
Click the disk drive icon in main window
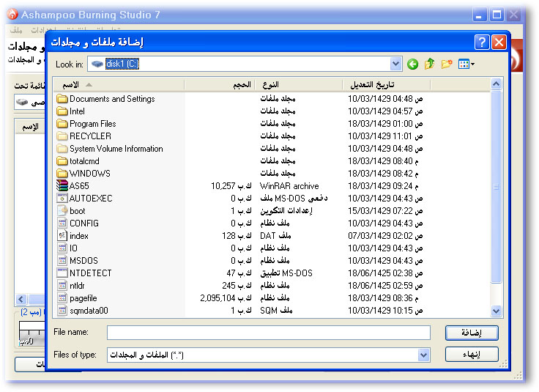click(22, 102)
